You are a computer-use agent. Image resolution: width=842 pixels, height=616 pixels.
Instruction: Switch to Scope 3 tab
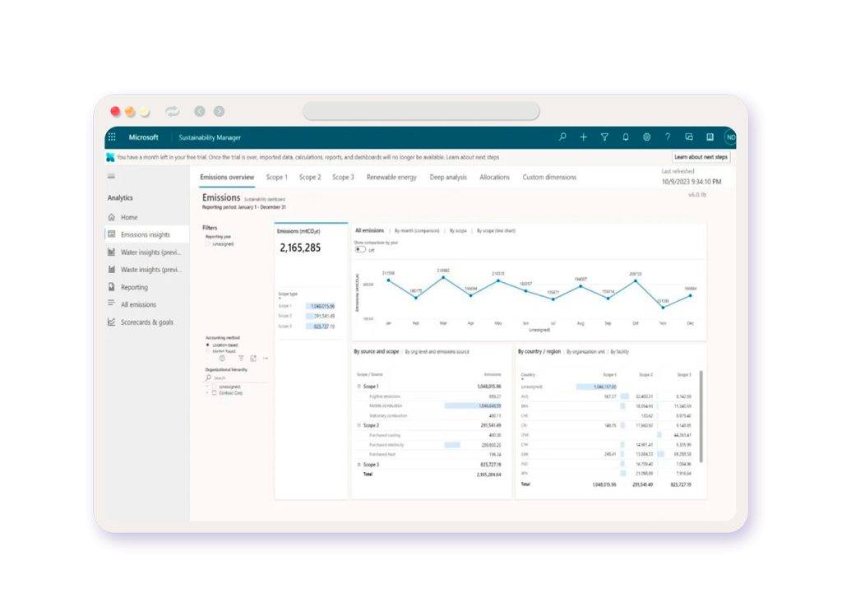343,177
